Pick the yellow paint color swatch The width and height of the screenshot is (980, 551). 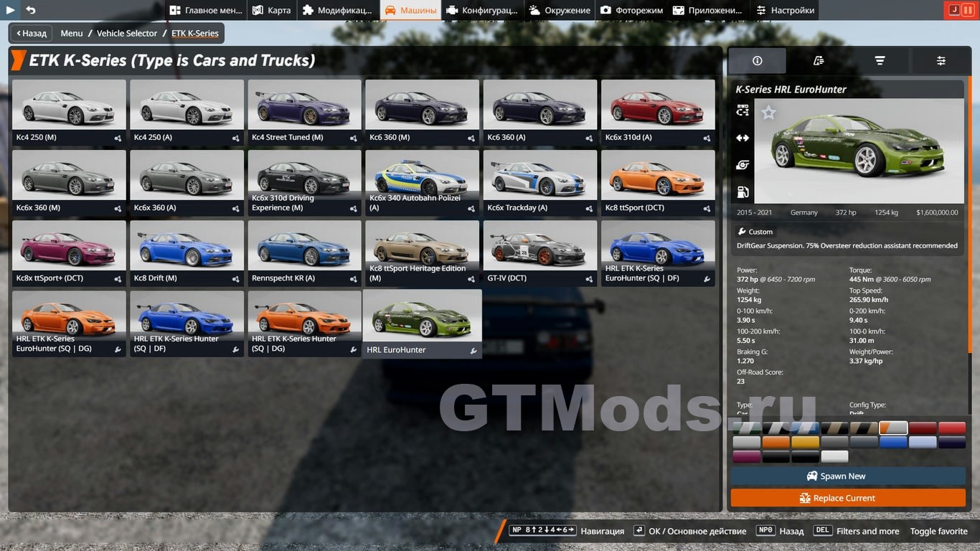(x=805, y=443)
